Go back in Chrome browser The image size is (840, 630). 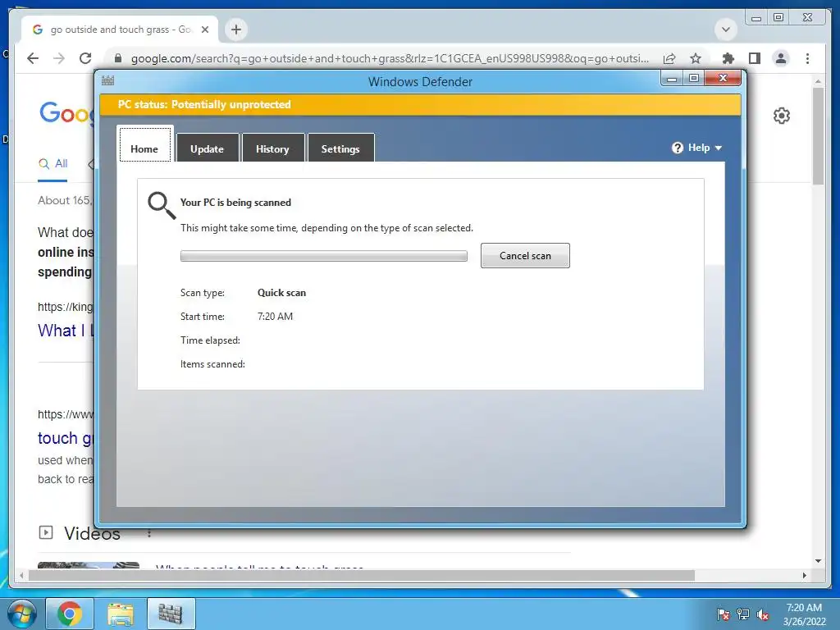tap(33, 58)
